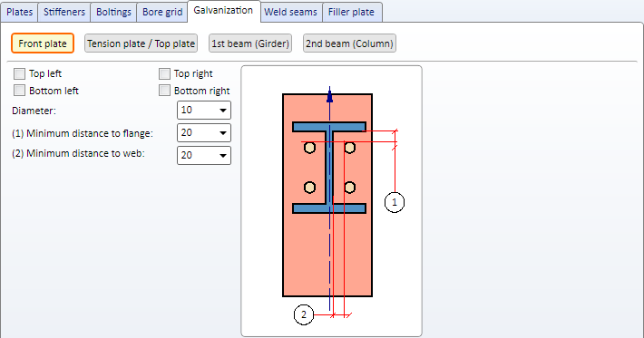Expand the Diameter dropdown arrow
Viewport: 644px width, 338px height.
tap(223, 111)
